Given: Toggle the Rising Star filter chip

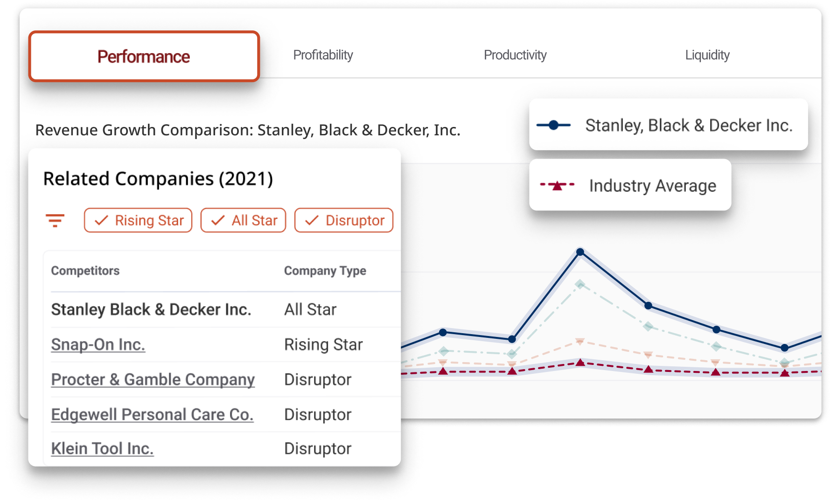Looking at the screenshot, I should [138, 220].
